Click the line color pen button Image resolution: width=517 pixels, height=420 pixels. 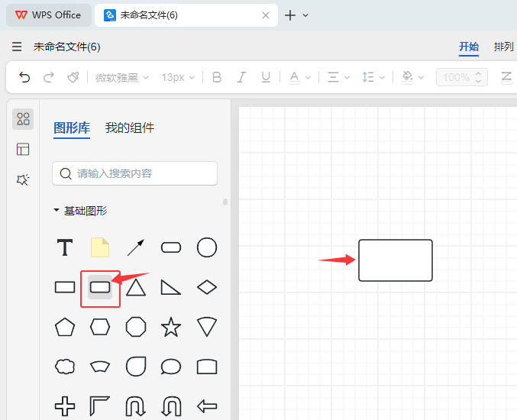pyautogui.click(x=506, y=77)
